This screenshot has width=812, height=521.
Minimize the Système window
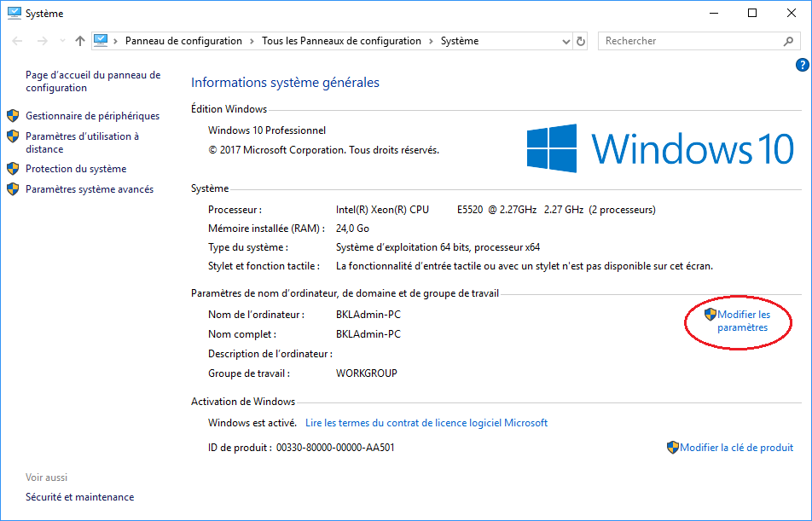714,13
